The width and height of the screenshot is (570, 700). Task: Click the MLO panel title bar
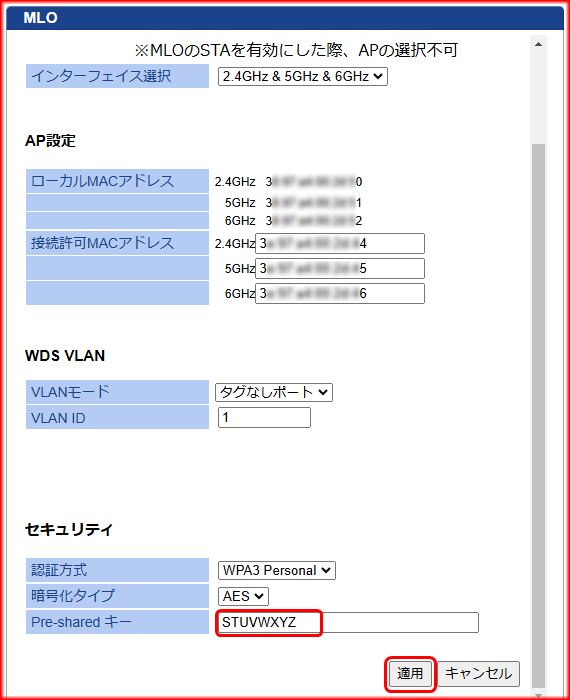285,18
